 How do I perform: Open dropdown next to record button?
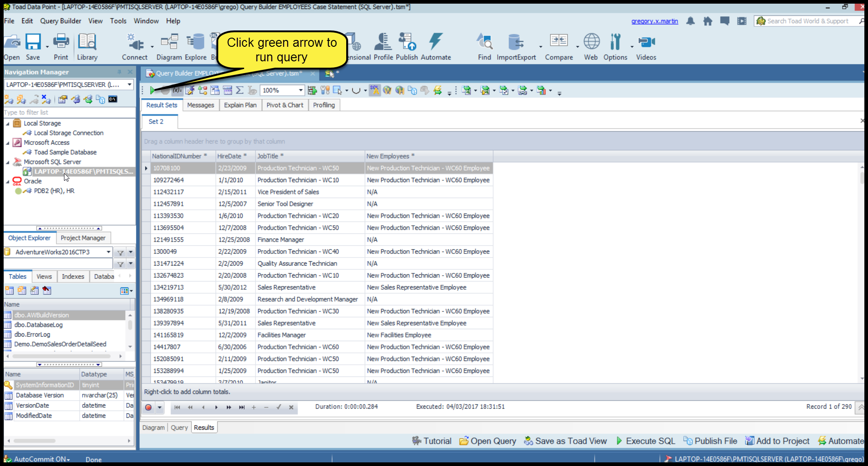(160, 407)
